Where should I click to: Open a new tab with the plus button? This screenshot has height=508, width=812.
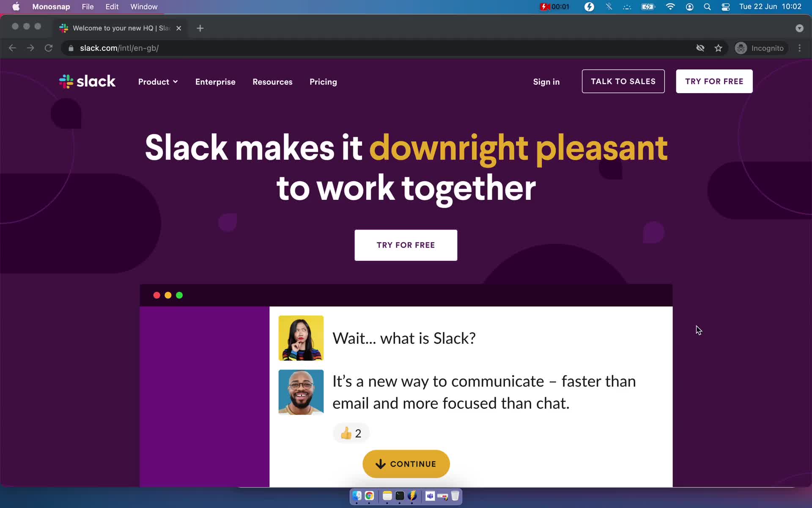(x=200, y=28)
